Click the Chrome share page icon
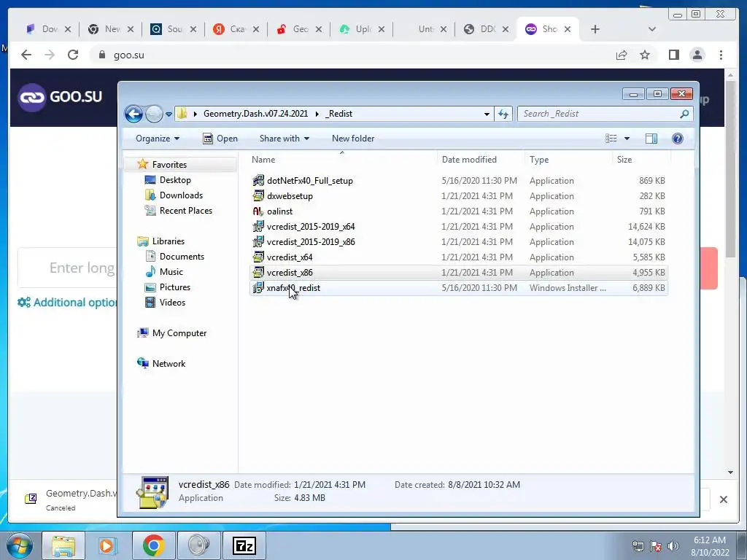The height and width of the screenshot is (560, 747). [622, 55]
